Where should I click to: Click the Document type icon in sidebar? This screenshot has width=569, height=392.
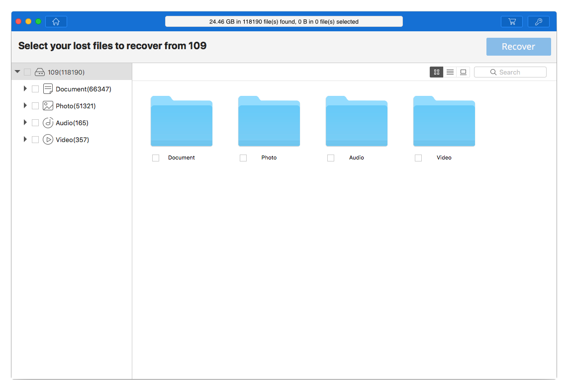pyautogui.click(x=48, y=89)
